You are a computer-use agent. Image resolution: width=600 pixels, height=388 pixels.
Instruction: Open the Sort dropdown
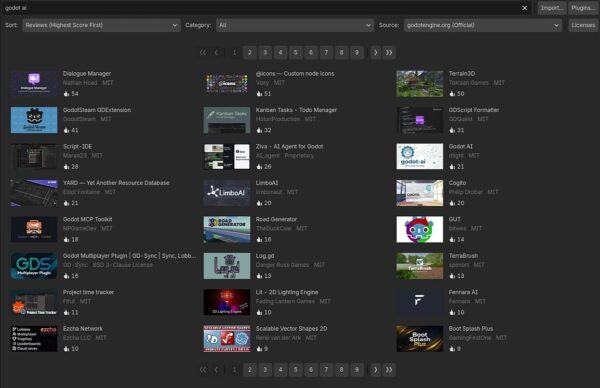[x=101, y=25]
